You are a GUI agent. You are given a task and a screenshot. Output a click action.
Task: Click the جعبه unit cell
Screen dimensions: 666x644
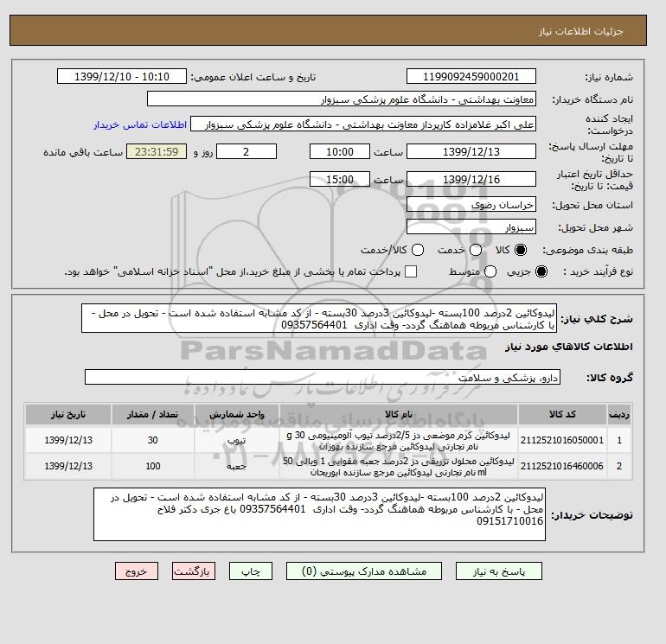(x=237, y=466)
